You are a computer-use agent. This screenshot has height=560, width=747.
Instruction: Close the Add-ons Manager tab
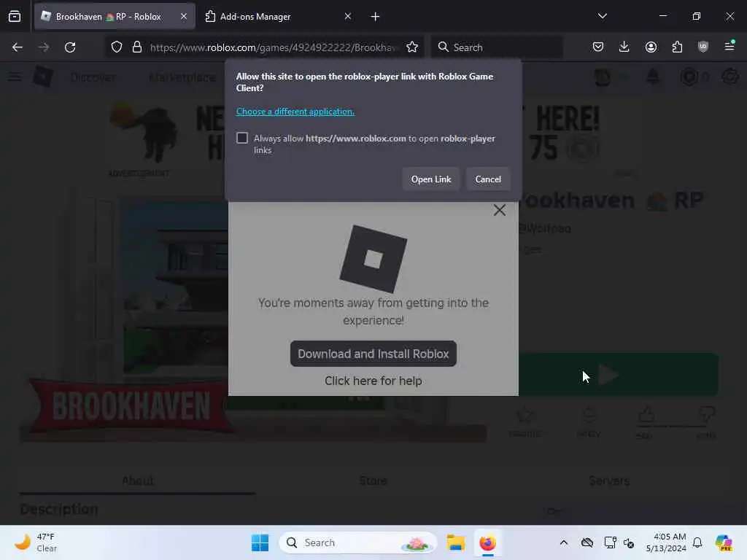pyautogui.click(x=348, y=16)
